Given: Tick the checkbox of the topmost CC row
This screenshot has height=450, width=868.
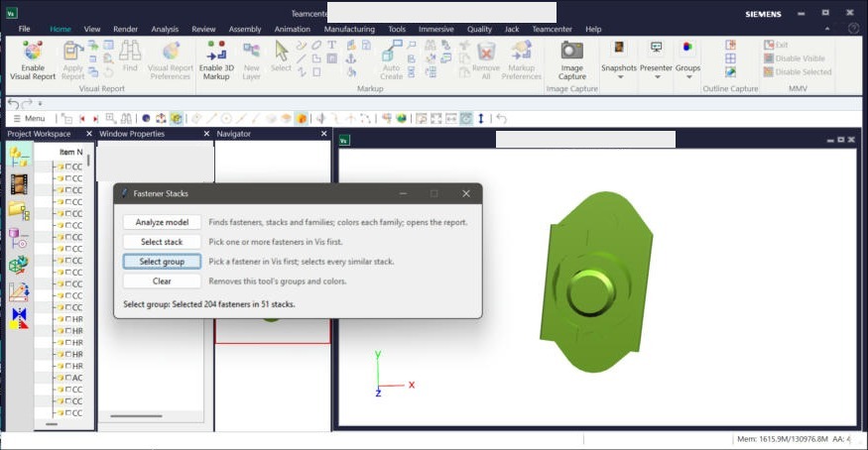Looking at the screenshot, I should point(68,167).
